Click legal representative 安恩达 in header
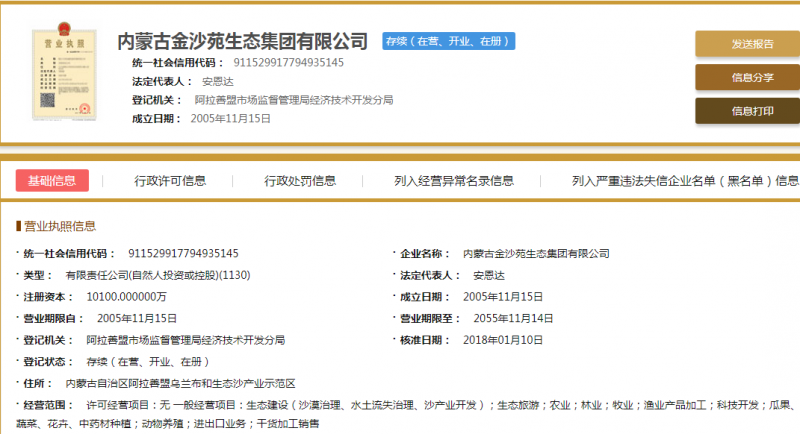This screenshot has width=800, height=434. coord(218,82)
